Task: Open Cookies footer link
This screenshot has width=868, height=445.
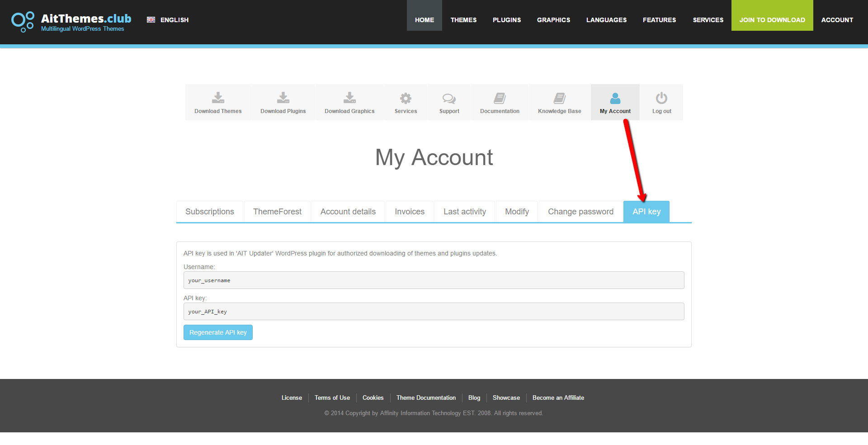Action: pos(373,398)
